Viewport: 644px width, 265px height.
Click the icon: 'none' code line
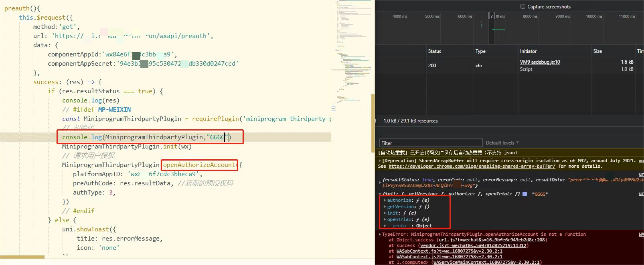(98, 247)
